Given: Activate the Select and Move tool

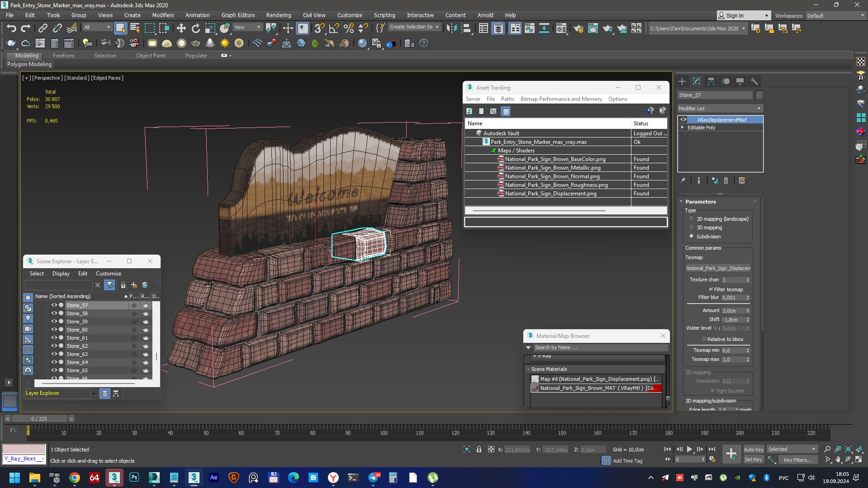Looking at the screenshot, I should pos(181,28).
